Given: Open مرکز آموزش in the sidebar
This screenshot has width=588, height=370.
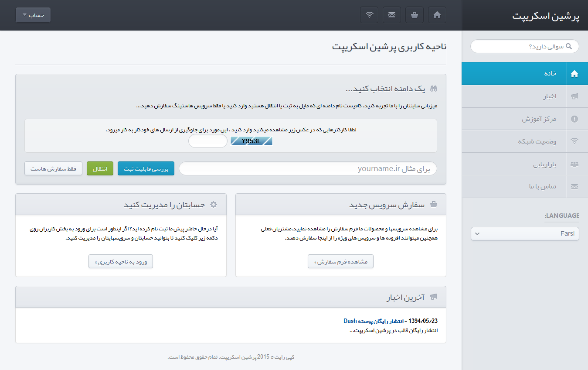Looking at the screenshot, I should tap(525, 119).
